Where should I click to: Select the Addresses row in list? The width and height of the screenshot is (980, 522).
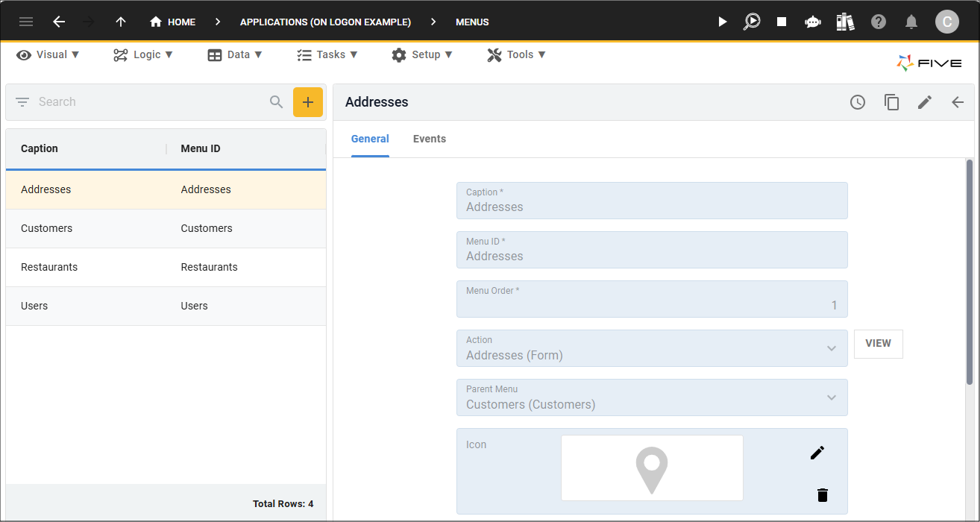pyautogui.click(x=166, y=189)
